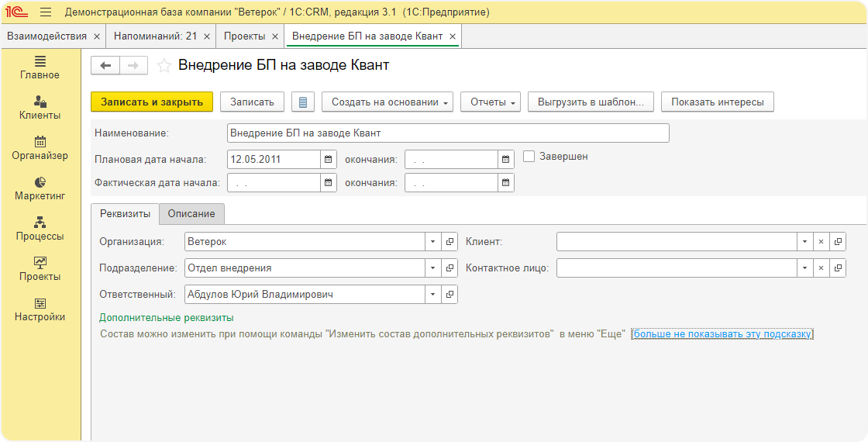Open the Главное section
Screen dimensions: 868x442
coord(40,67)
